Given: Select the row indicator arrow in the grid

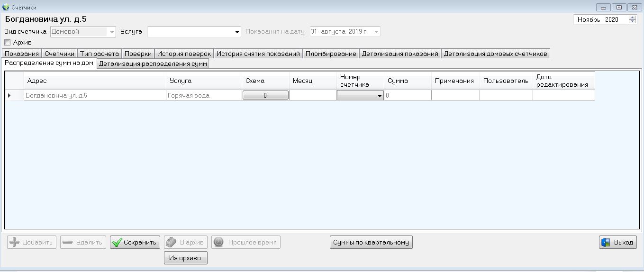Looking at the screenshot, I should click(9, 95).
